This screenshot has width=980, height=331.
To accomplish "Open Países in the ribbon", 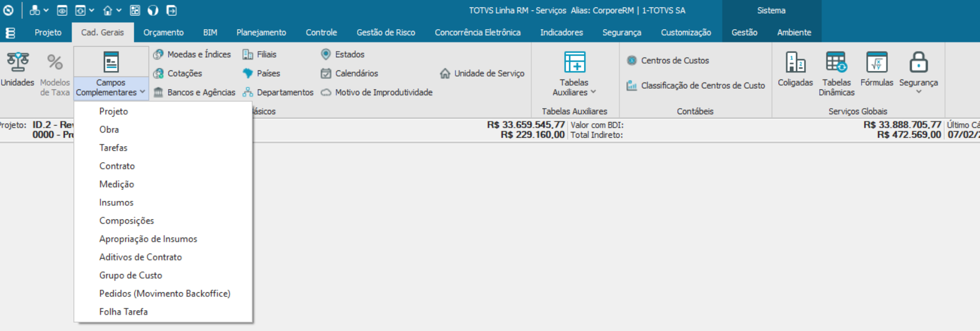I will [261, 73].
